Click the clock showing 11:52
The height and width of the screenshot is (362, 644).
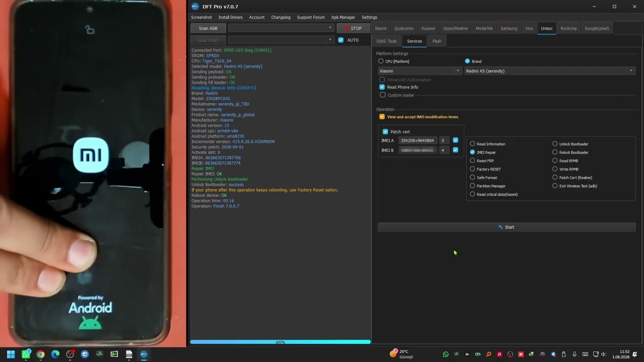pos(621,354)
